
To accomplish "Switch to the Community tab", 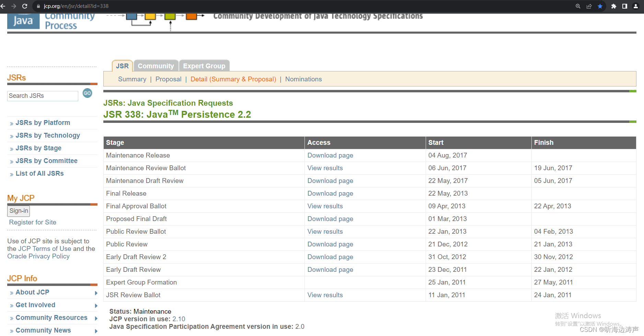I will click(156, 66).
